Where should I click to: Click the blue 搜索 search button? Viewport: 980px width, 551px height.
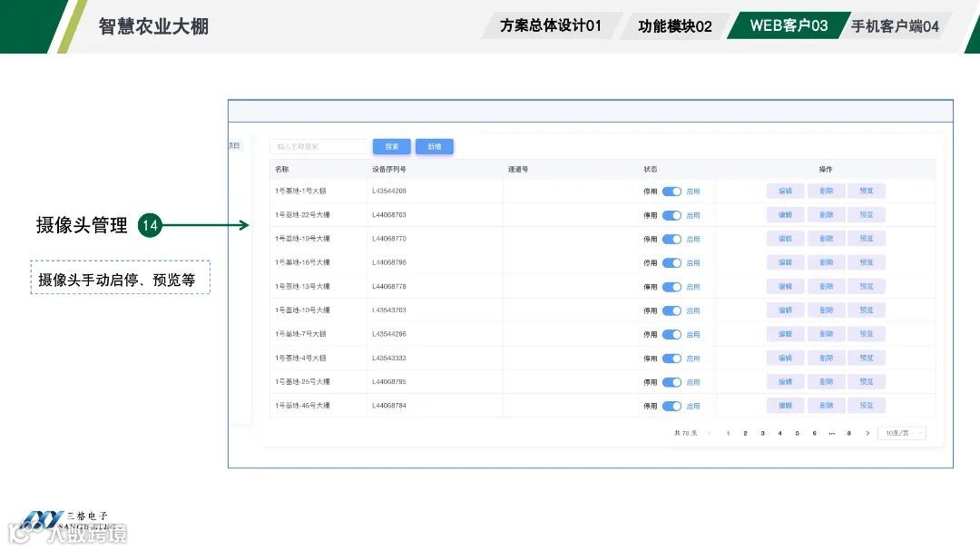coord(392,146)
